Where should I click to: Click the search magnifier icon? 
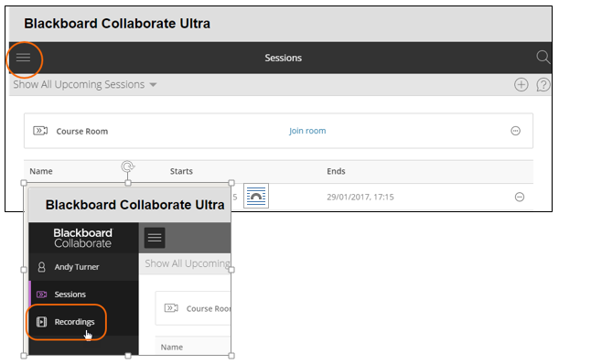(x=543, y=58)
